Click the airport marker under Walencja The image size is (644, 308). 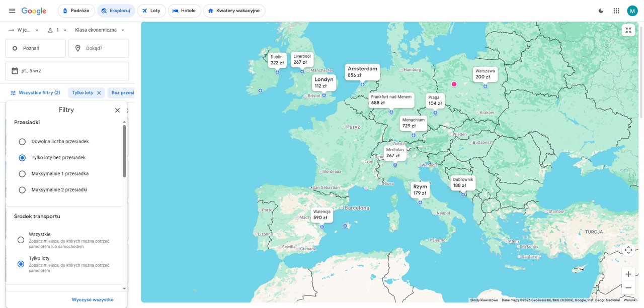pos(322,227)
